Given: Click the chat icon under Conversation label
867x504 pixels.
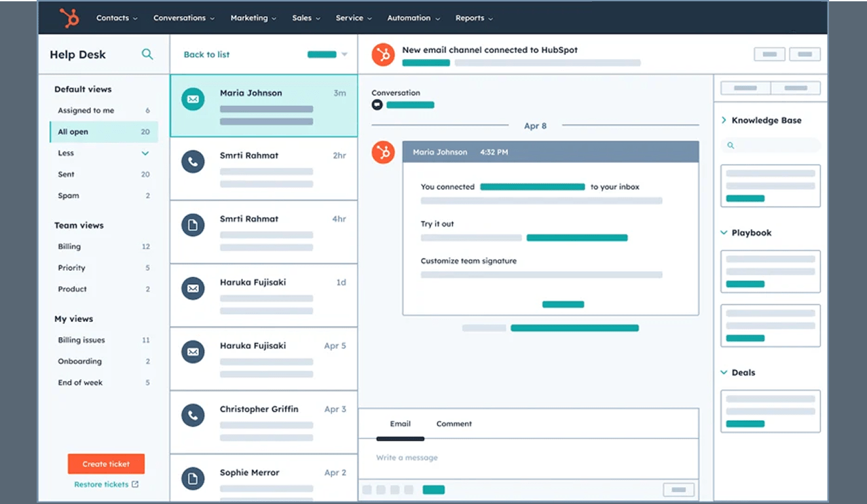Looking at the screenshot, I should (377, 105).
